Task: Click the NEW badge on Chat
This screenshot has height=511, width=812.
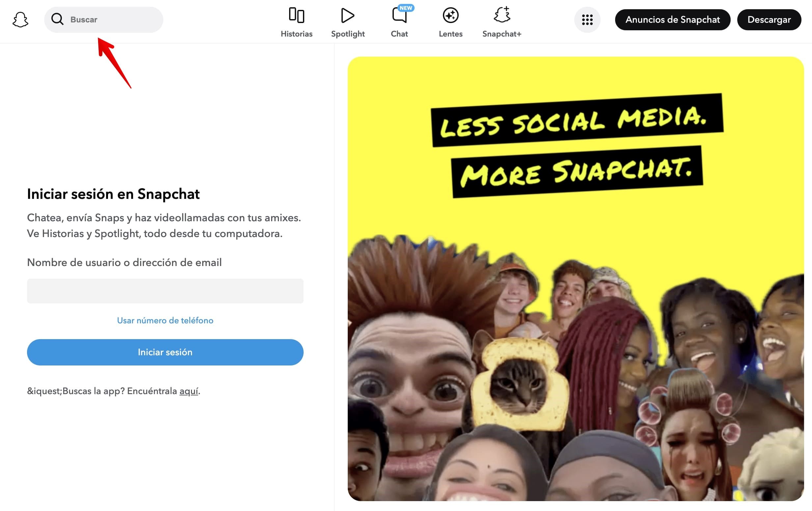Action: tap(406, 8)
